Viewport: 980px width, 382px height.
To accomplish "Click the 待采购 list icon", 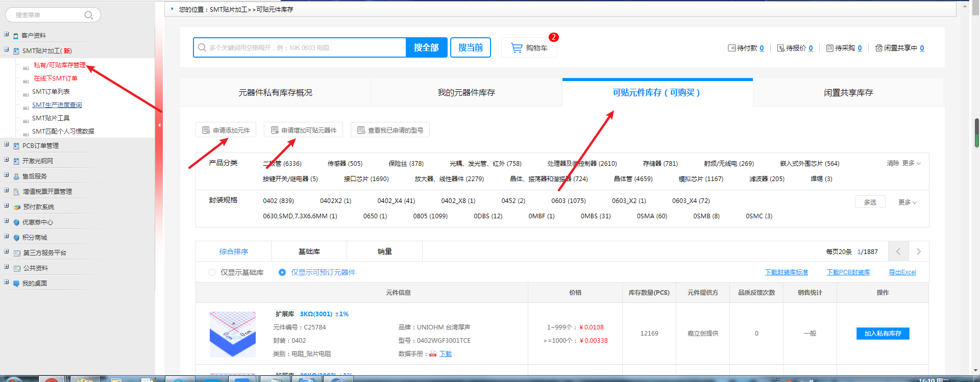I will (829, 48).
